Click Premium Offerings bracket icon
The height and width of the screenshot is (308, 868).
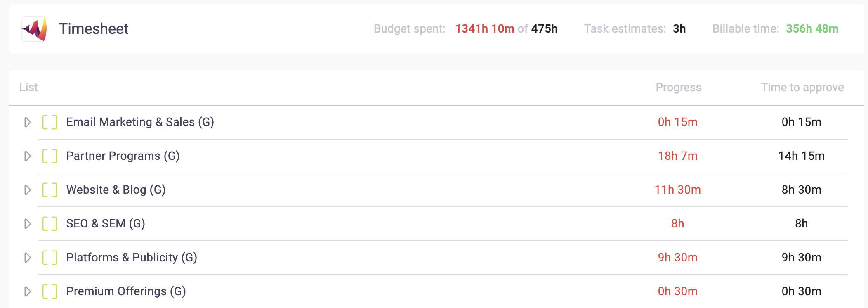pyautogui.click(x=50, y=291)
